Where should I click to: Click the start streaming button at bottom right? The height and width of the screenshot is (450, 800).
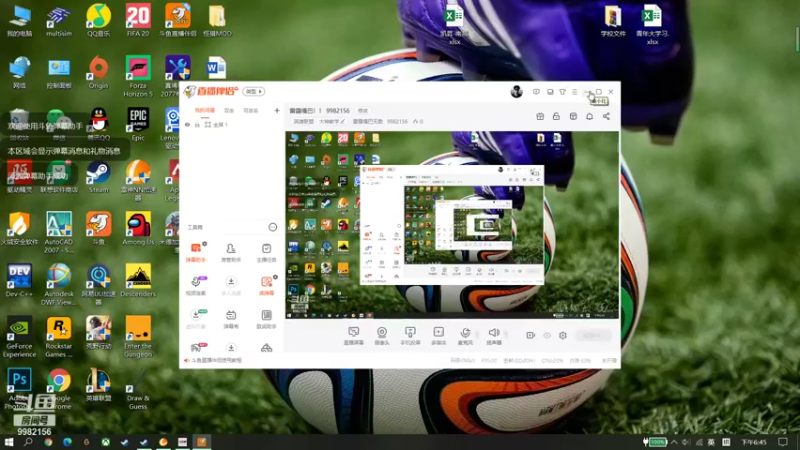593,335
